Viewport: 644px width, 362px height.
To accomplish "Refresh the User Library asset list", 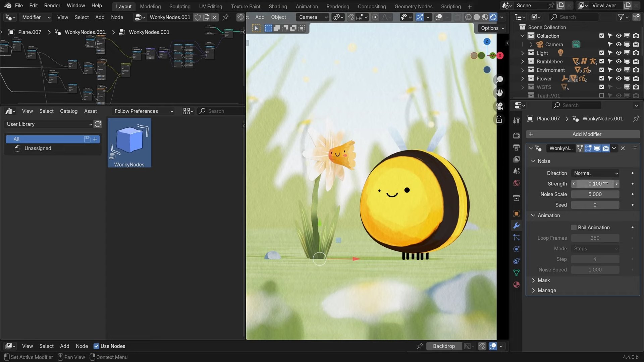I will (98, 124).
